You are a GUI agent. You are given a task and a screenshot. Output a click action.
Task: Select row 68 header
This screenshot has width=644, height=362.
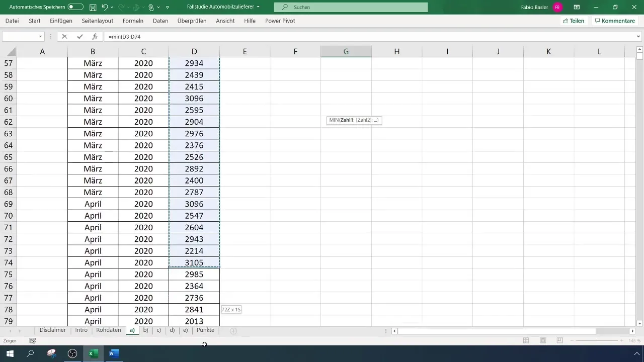[8, 192]
